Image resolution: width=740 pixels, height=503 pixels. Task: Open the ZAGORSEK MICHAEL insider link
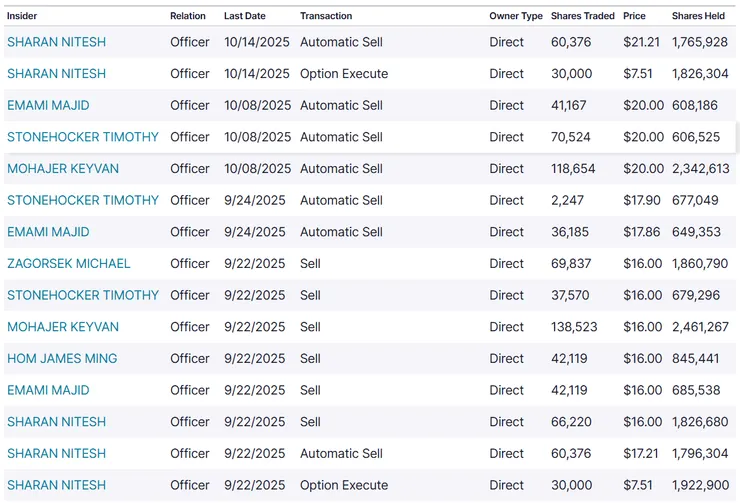click(69, 264)
